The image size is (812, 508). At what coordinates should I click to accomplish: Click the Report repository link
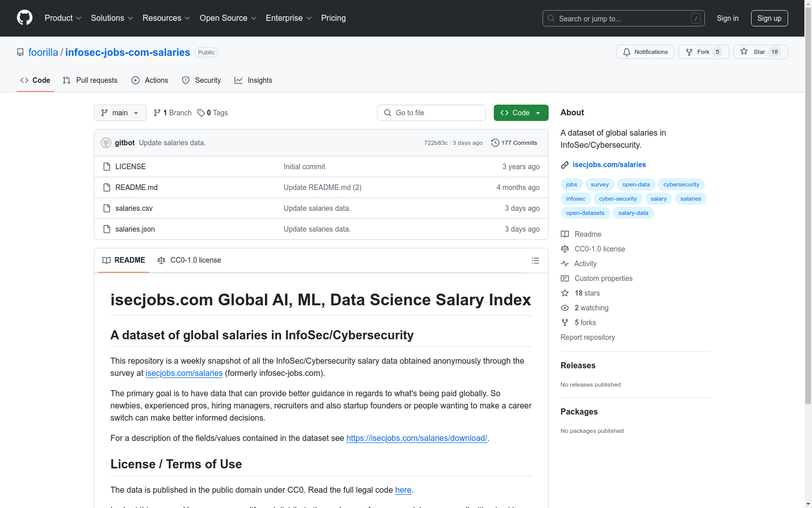coord(588,337)
